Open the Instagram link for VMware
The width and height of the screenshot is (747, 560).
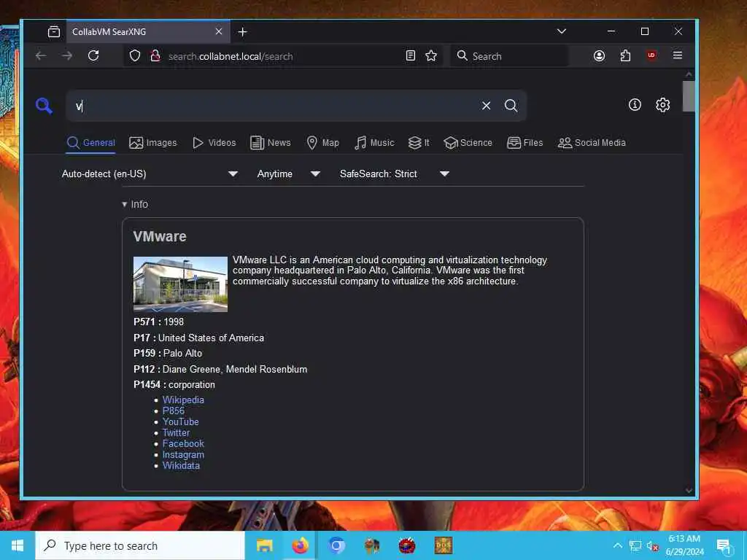click(183, 455)
